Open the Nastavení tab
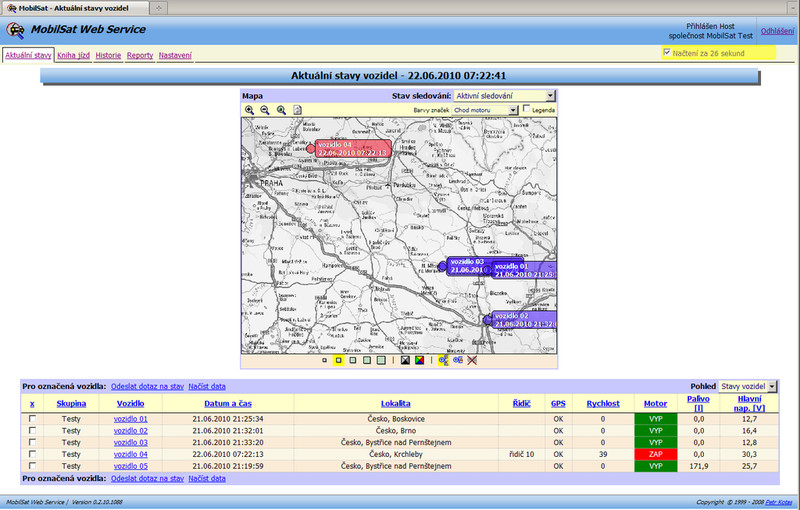The height and width of the screenshot is (510, 800). point(175,55)
